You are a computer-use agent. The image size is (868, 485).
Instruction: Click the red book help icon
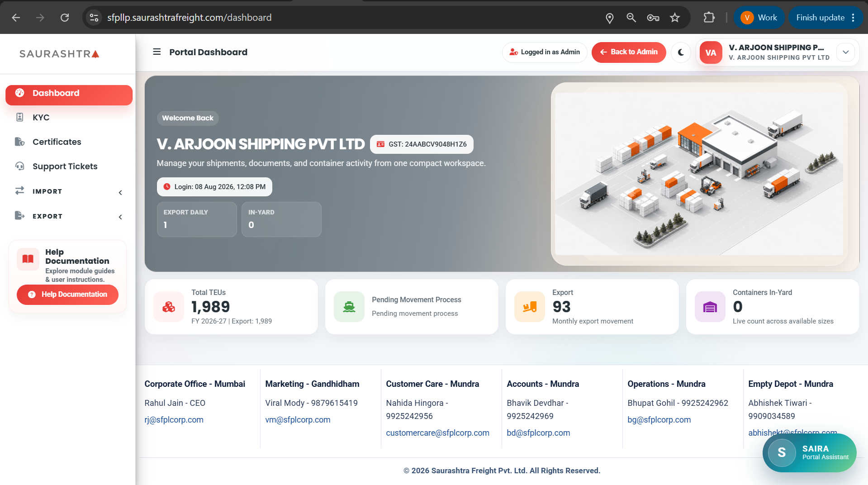(28, 259)
